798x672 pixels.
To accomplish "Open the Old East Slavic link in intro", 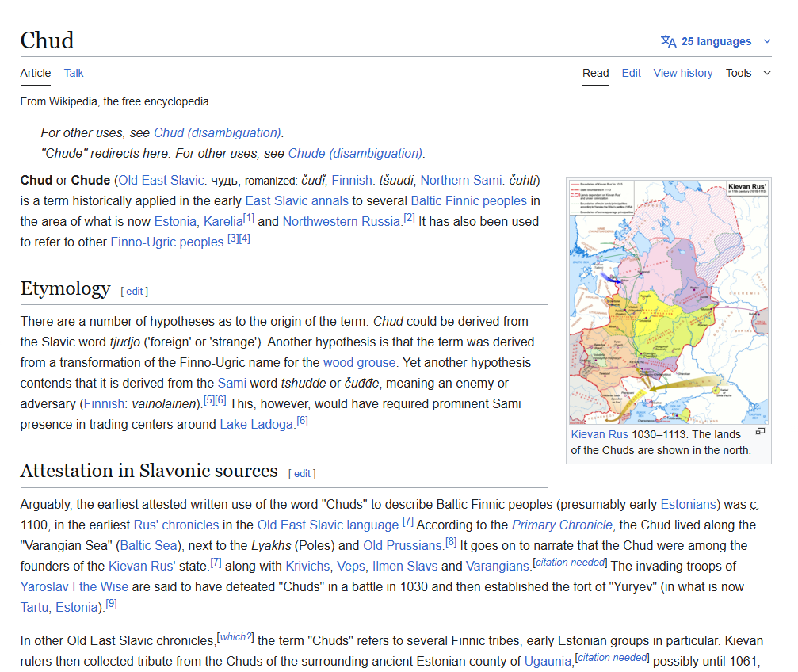I will [162, 180].
